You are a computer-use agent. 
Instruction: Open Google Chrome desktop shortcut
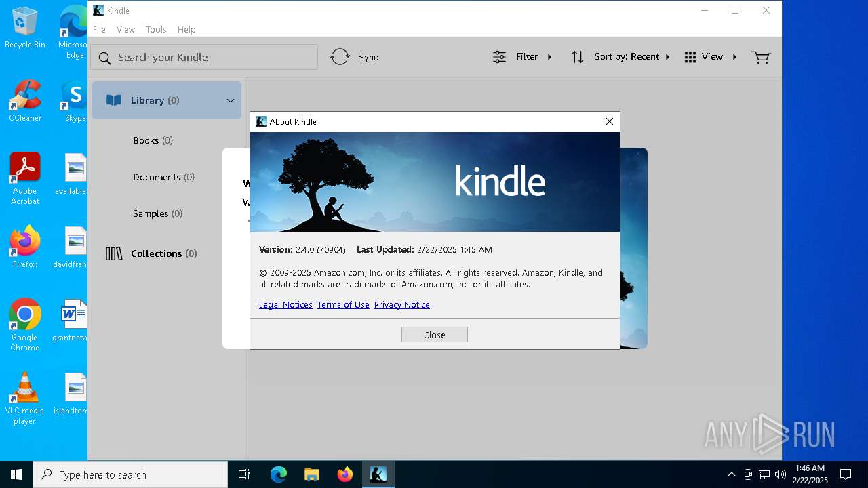click(x=24, y=325)
